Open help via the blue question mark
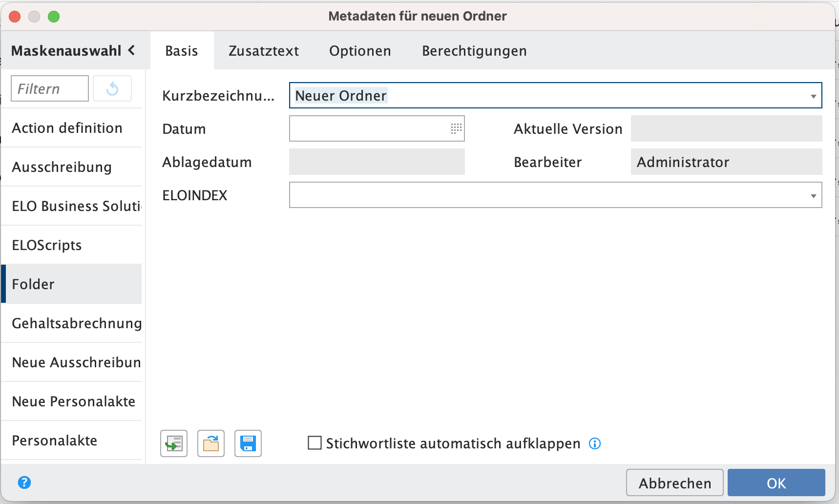This screenshot has width=839, height=504. point(24,483)
